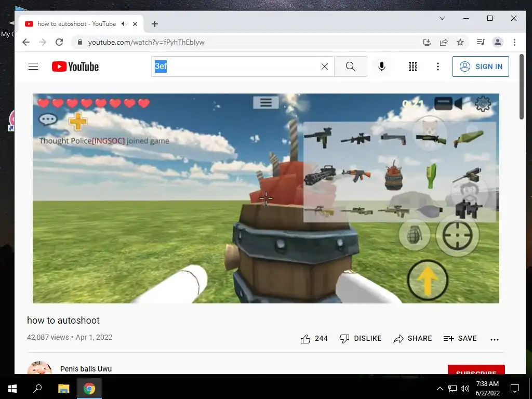Open the Windows notification center
The height and width of the screenshot is (399, 532).
[x=515, y=389]
